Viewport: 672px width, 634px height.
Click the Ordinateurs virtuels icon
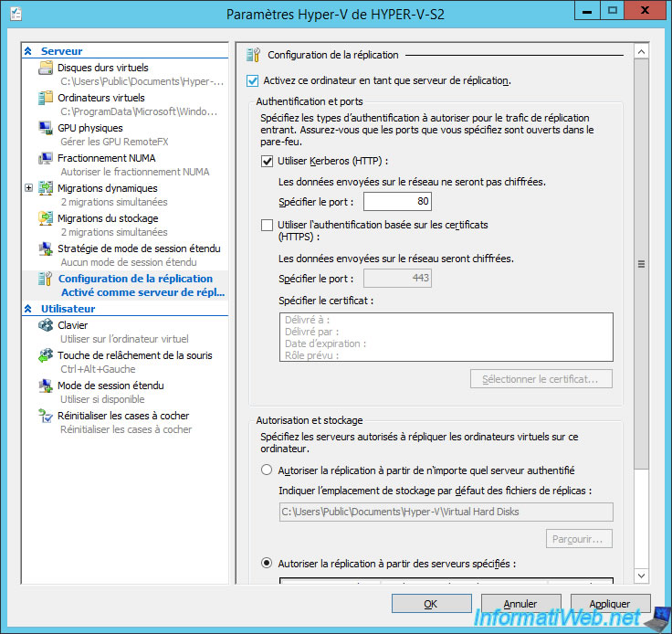(46, 99)
